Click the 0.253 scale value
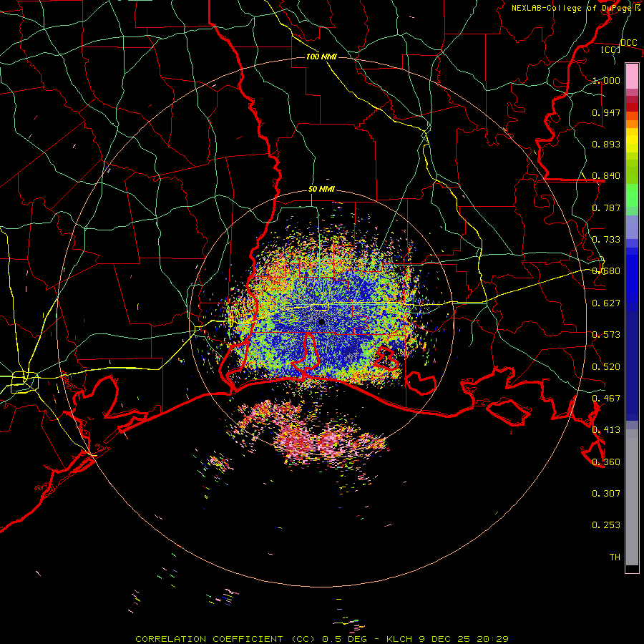Screen dimensions: 644x644 [606, 525]
